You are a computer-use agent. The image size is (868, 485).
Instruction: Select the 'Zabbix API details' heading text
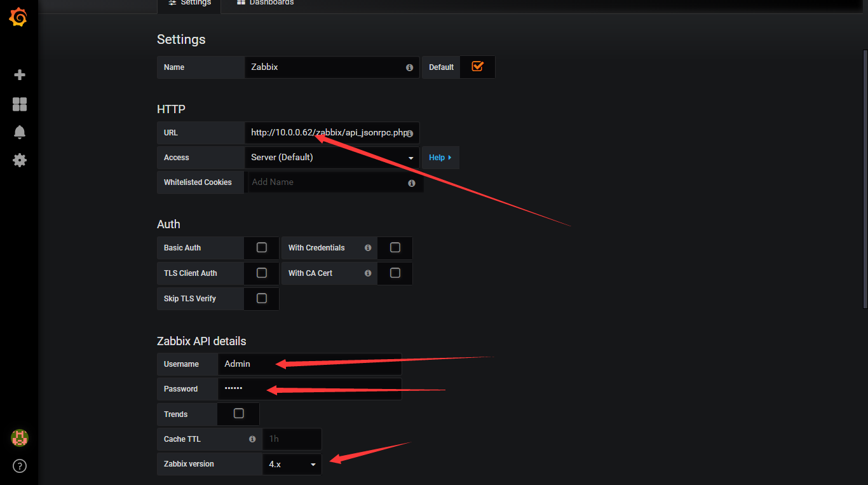pos(201,341)
